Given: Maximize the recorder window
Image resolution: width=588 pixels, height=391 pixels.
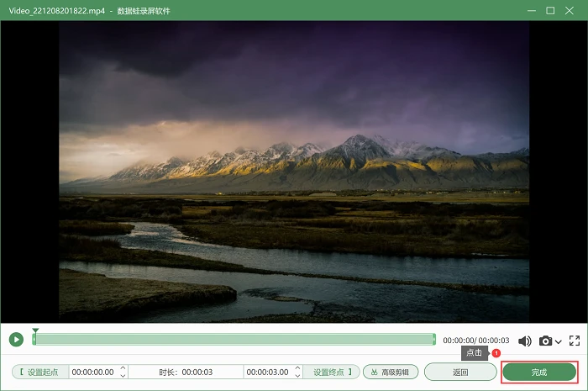Looking at the screenshot, I should [550, 10].
